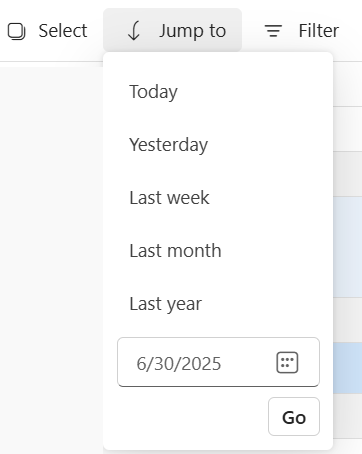Click the three-line Filter icon
The width and height of the screenshot is (362, 454).
pyautogui.click(x=273, y=31)
